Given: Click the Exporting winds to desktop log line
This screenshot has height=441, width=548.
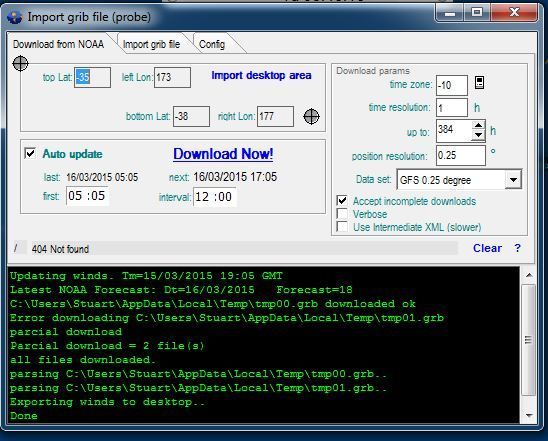Looking at the screenshot, I should pyautogui.click(x=107, y=402).
